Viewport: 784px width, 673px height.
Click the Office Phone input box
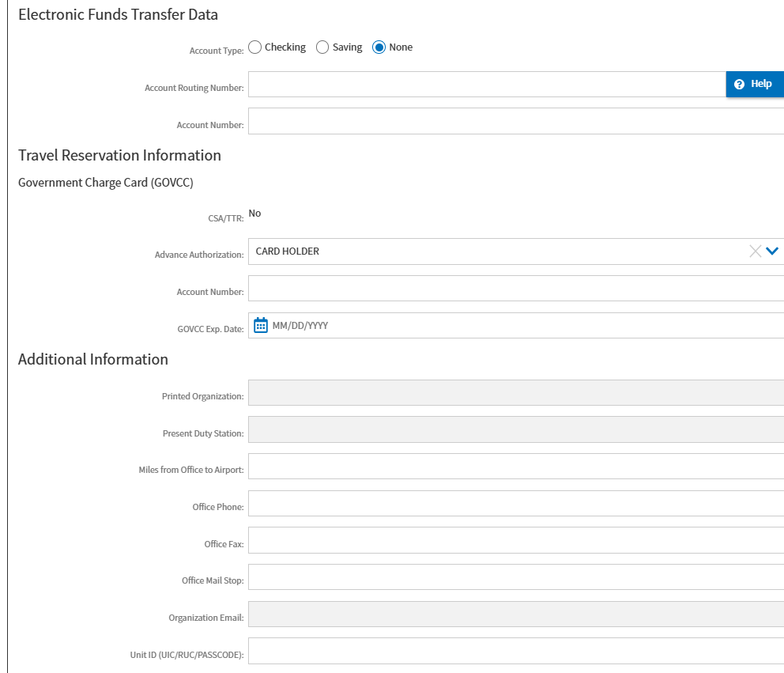tap(515, 503)
